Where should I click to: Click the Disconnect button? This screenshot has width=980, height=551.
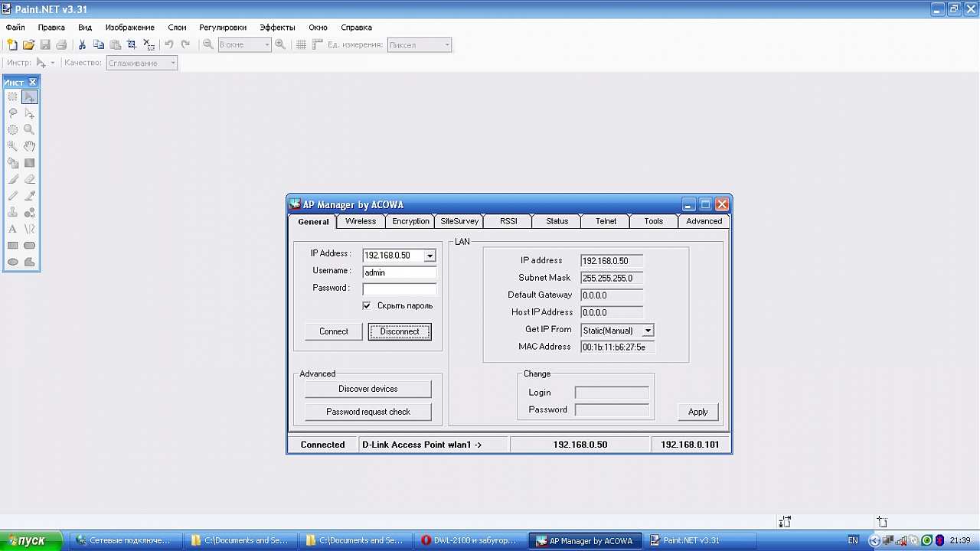pos(400,331)
